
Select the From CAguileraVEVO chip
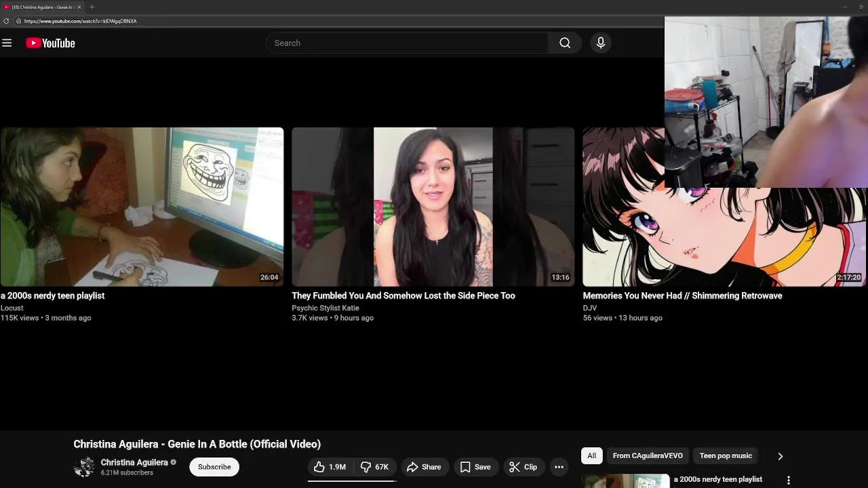[648, 456]
